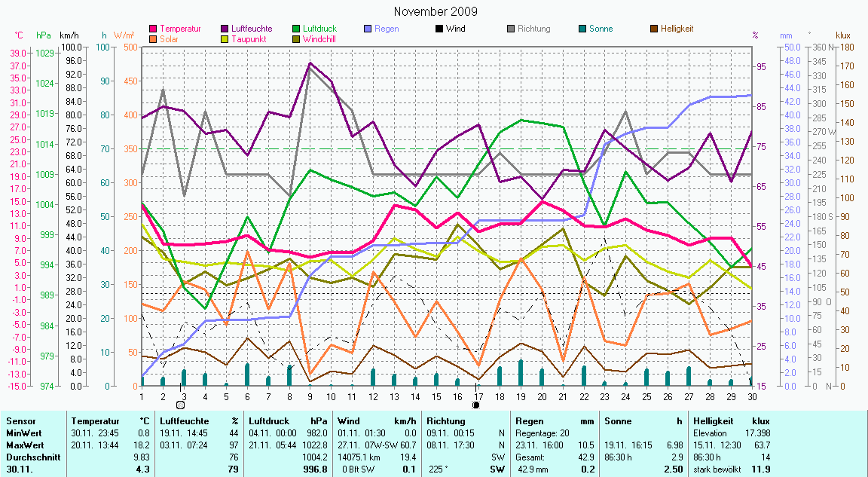868x477 pixels.
Task: Select the green Luftdruck legend square
Action: pyautogui.click(x=298, y=29)
